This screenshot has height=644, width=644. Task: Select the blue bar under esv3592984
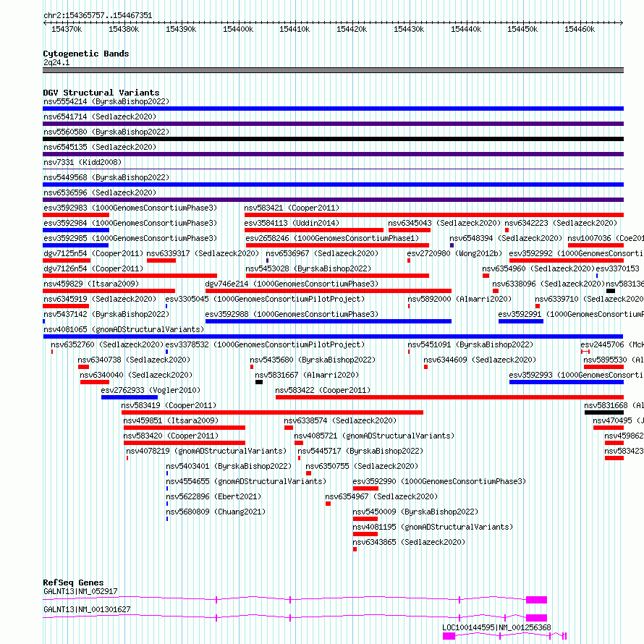click(76, 230)
